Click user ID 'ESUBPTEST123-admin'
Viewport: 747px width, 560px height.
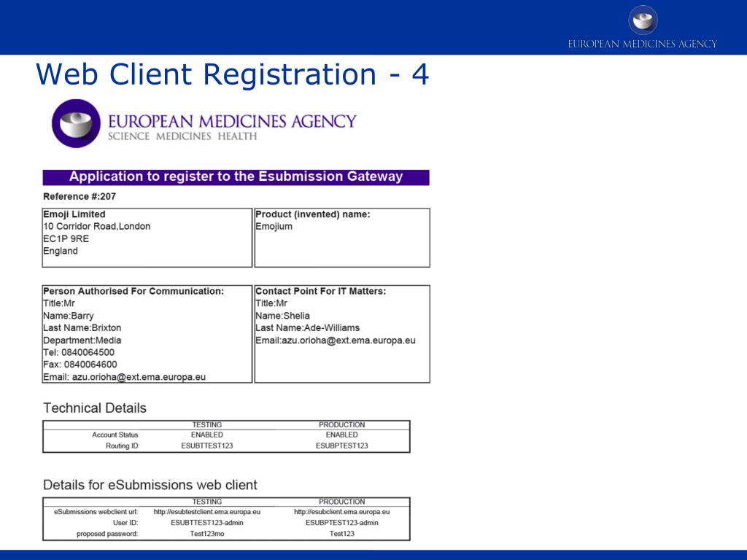pos(341,523)
